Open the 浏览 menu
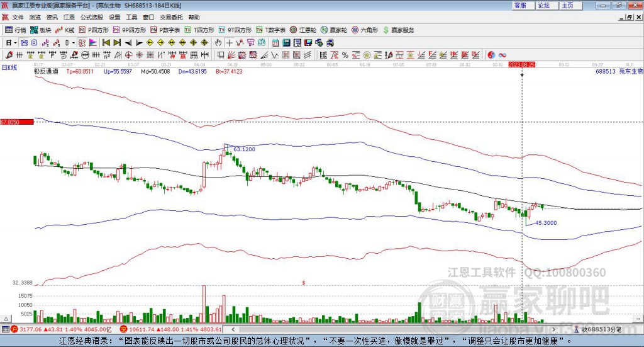The image size is (644, 347). 35,17
